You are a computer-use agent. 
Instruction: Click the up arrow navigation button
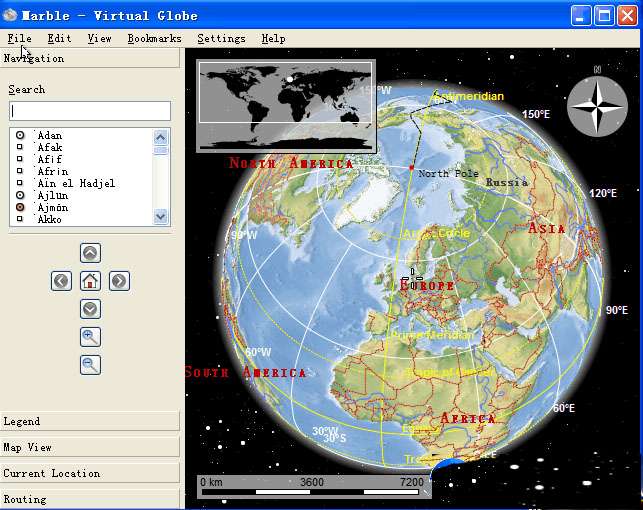(x=90, y=254)
